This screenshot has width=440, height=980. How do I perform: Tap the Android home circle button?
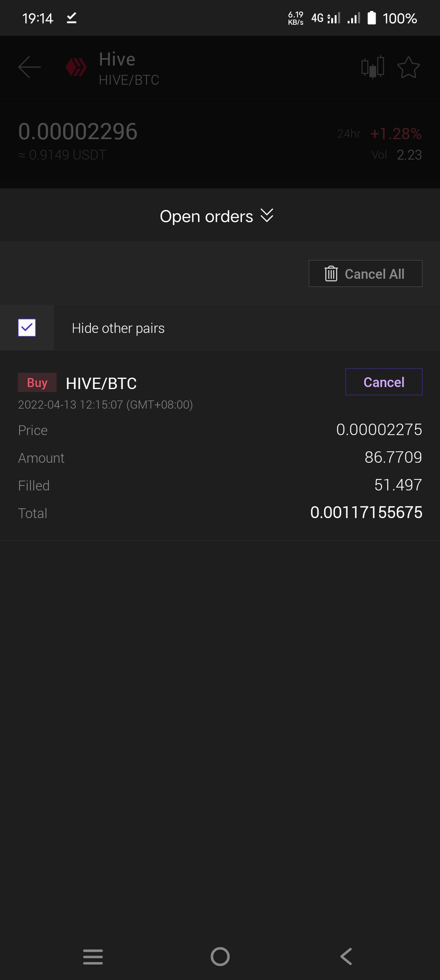pos(220,956)
